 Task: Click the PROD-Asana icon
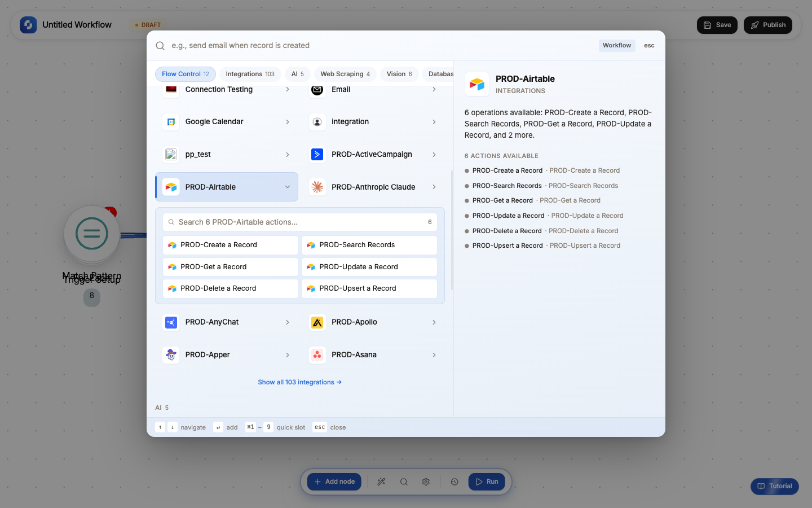tap(317, 355)
